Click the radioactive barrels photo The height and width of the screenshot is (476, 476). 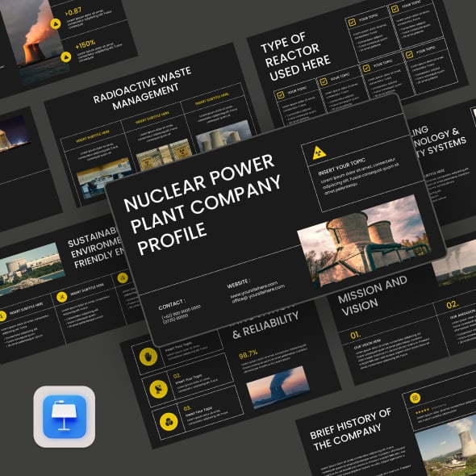164,155
